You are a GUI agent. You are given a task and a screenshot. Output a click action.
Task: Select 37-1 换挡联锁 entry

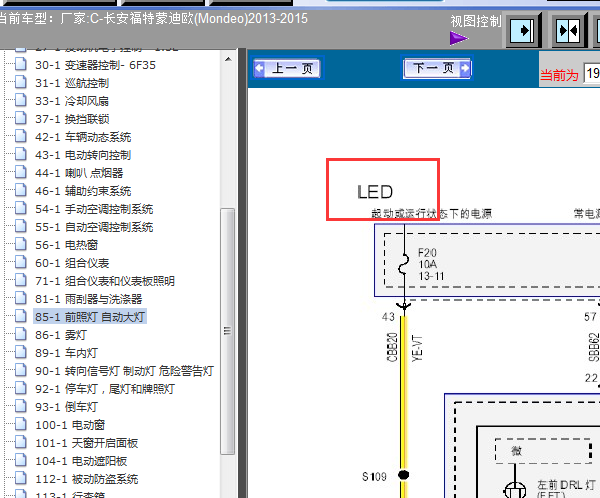[x=72, y=119]
